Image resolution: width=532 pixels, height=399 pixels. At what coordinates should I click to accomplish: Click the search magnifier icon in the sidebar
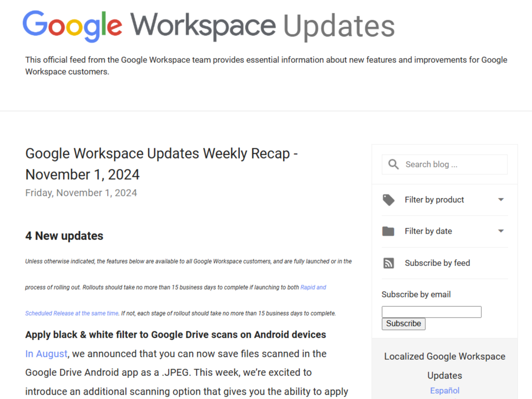(393, 164)
